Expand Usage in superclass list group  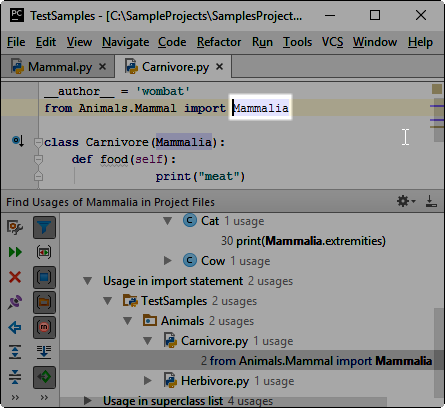[88, 400]
